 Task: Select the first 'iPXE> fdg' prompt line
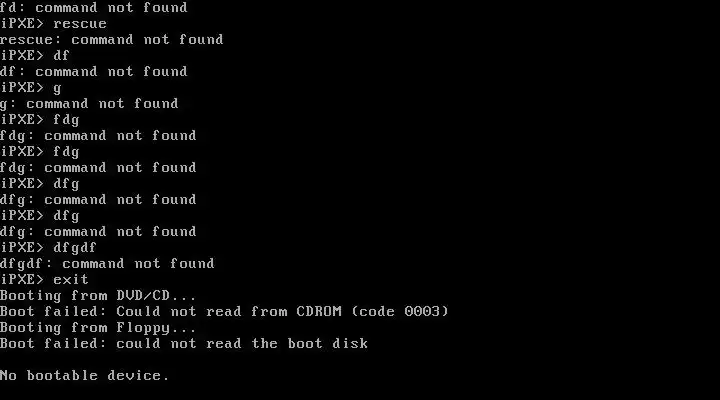tap(40, 120)
